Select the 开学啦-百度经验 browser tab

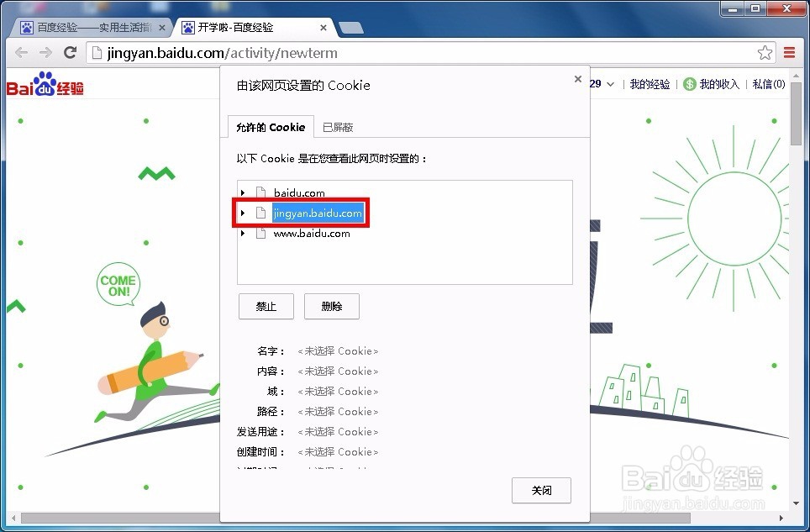[x=254, y=28]
